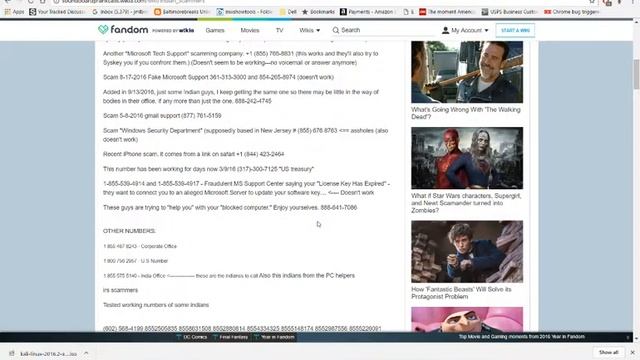Open the TV menu item
The height and width of the screenshot is (360, 640).
(x=280, y=30)
